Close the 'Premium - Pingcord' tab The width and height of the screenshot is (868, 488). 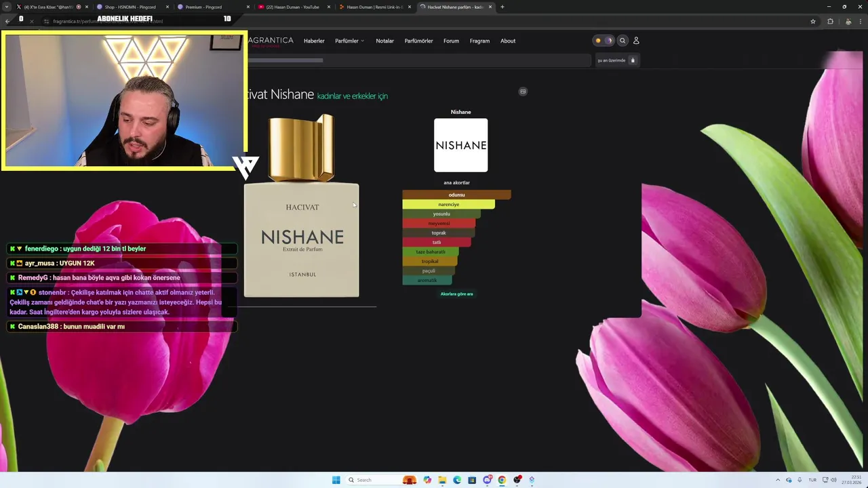(x=248, y=7)
